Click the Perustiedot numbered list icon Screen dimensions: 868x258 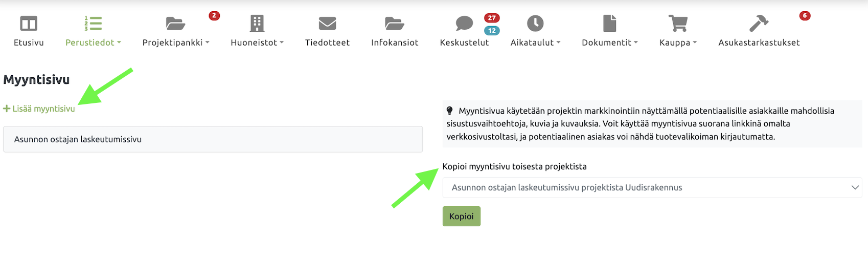point(93,24)
